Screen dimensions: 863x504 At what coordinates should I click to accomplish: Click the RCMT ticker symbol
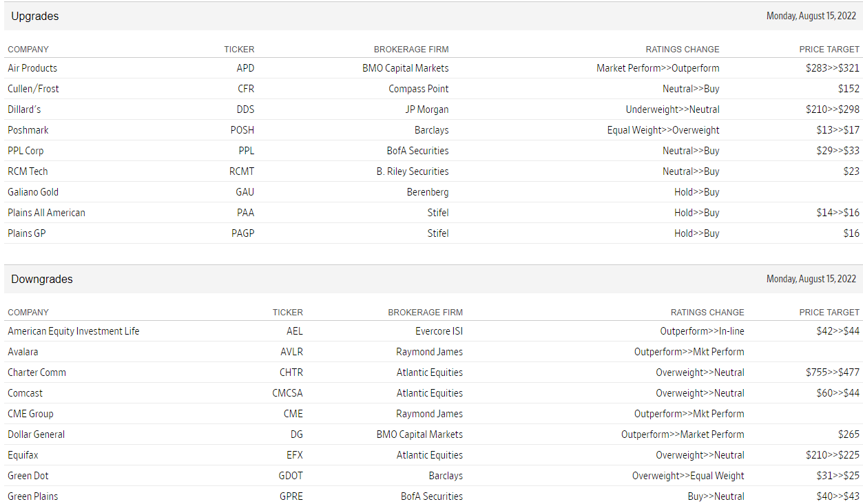tap(242, 171)
